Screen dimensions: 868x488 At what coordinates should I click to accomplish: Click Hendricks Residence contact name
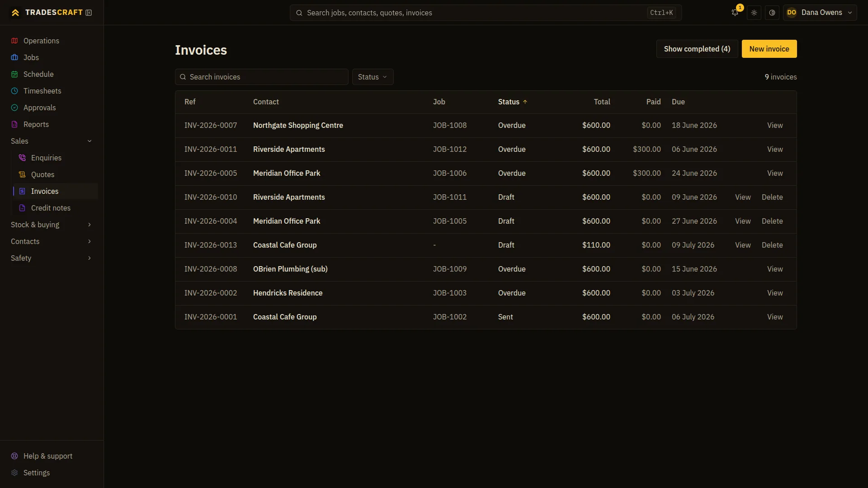coord(288,293)
